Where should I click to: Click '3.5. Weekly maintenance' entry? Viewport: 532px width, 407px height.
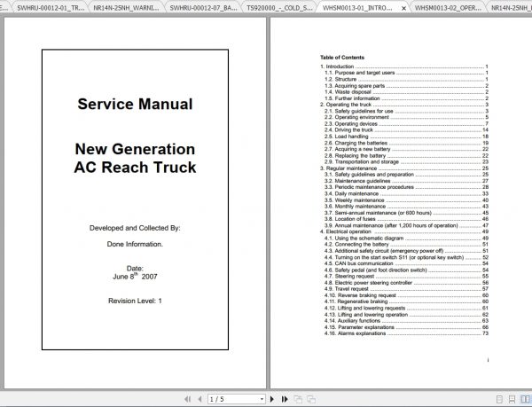point(406,200)
